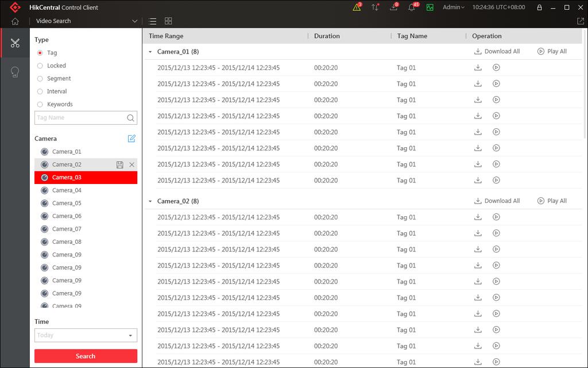Select the Keywords type radio button
This screenshot has width=588, height=368.
point(40,105)
